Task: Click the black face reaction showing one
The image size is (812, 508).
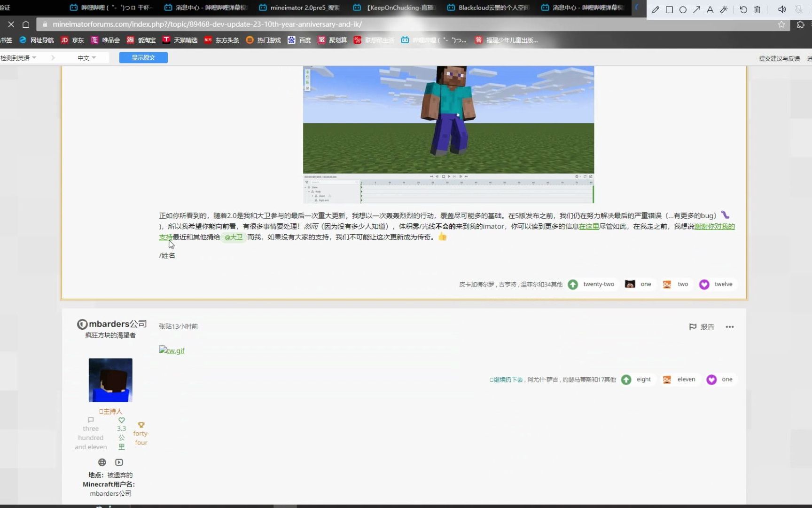Action: tap(639, 284)
